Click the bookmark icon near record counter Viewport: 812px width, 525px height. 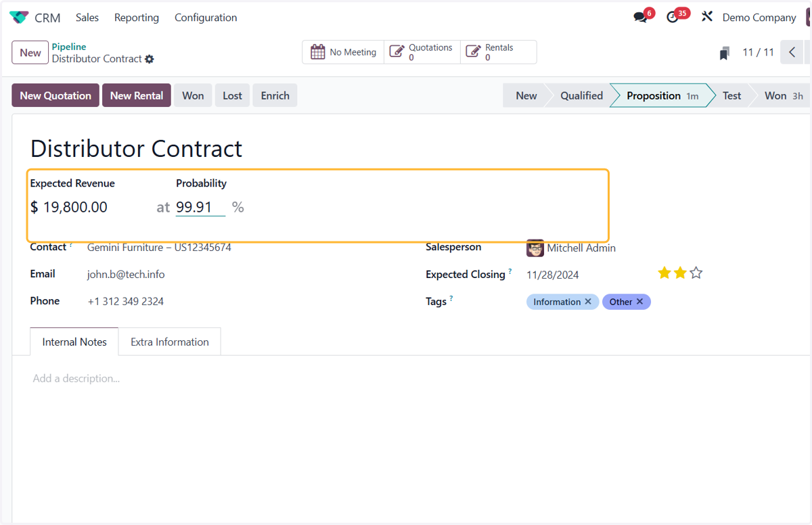pos(725,53)
